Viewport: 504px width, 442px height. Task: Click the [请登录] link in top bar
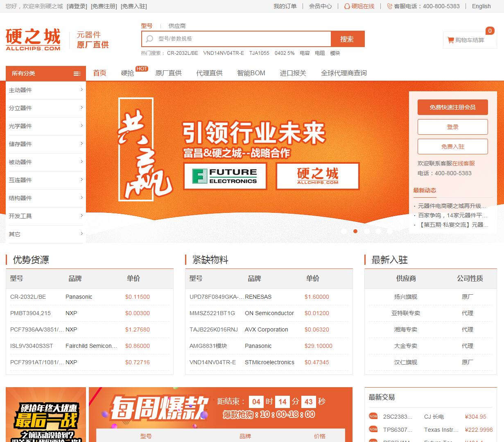coord(77,6)
